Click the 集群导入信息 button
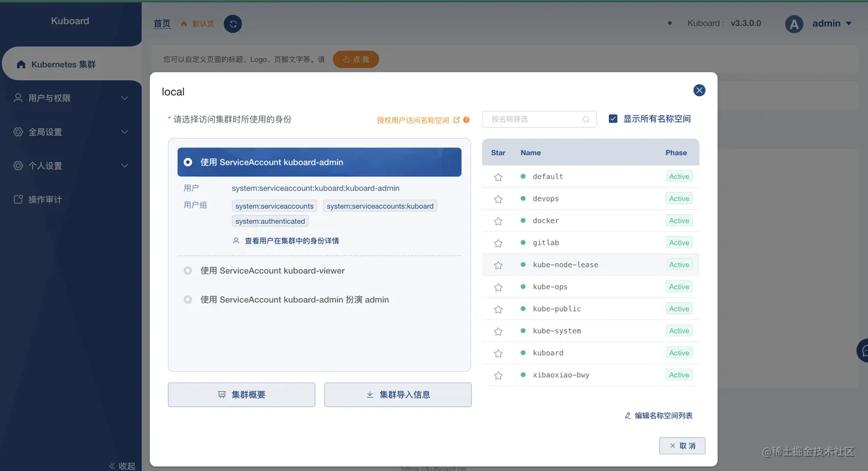The height and width of the screenshot is (471, 868). point(398,395)
